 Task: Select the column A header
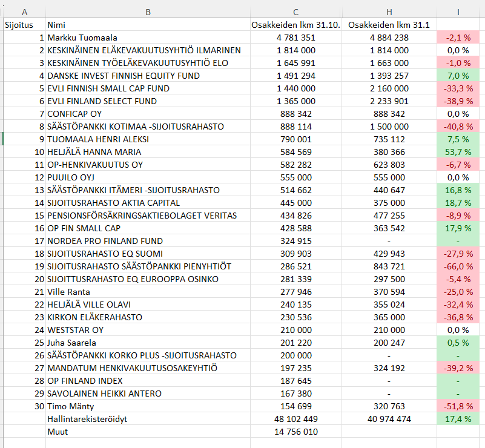pyautogui.click(x=24, y=12)
